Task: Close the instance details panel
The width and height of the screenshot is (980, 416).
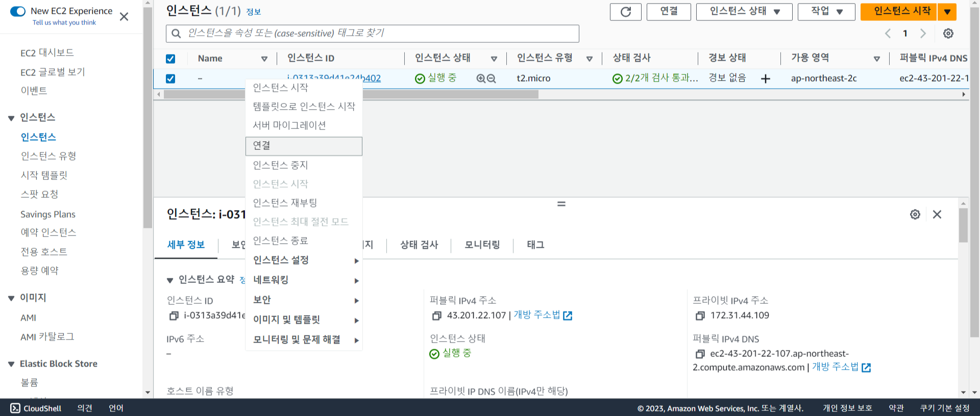Action: click(937, 215)
